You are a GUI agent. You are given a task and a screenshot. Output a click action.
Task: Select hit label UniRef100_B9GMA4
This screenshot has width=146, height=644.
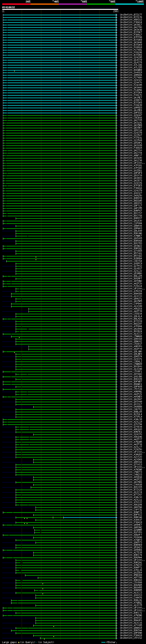tap(131, 557)
